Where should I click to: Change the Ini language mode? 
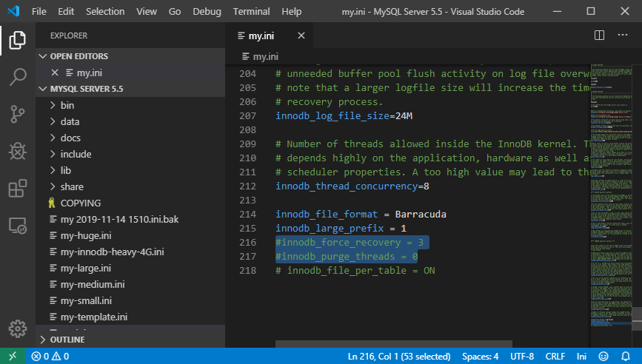[x=581, y=356]
